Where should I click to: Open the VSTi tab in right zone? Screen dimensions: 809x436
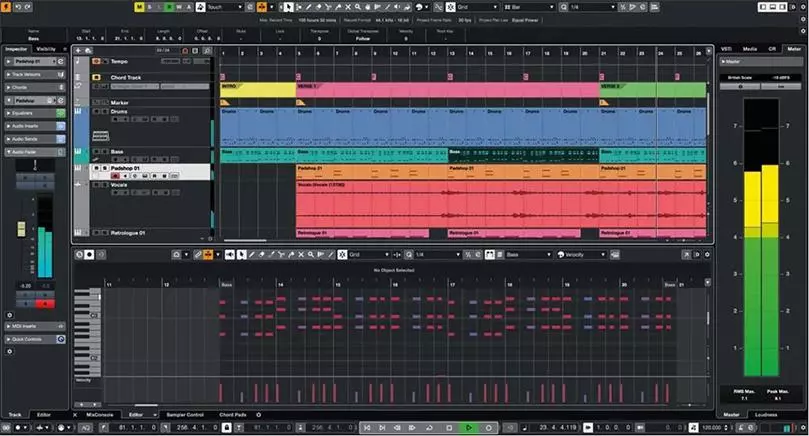pyautogui.click(x=726, y=49)
